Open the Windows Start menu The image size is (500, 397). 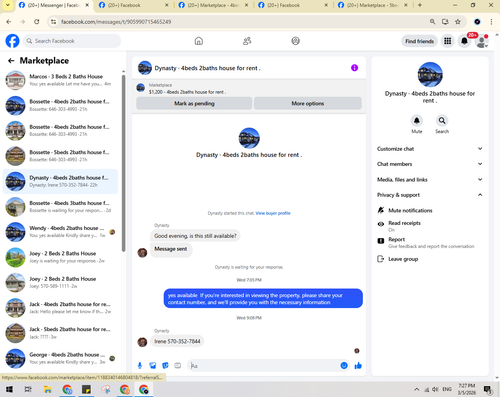(x=9, y=389)
